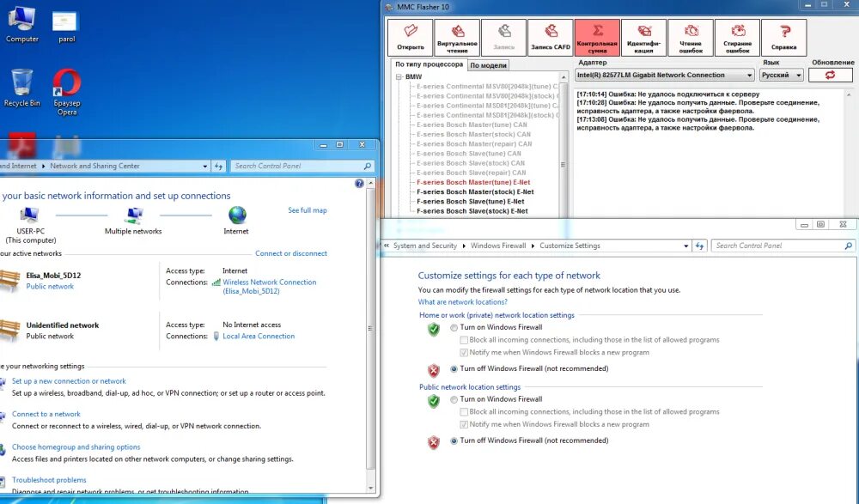Toggle Notify me checkbox under public network
The image size is (859, 504).
click(x=464, y=424)
